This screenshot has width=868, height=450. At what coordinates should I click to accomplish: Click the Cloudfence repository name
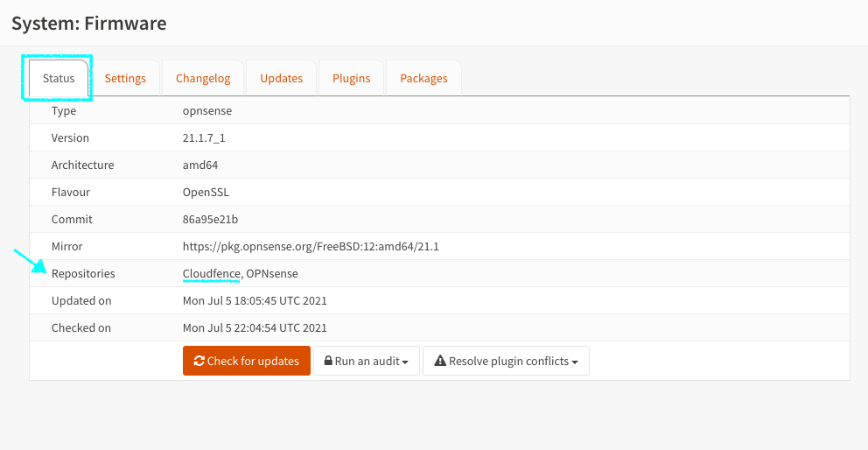(212, 273)
